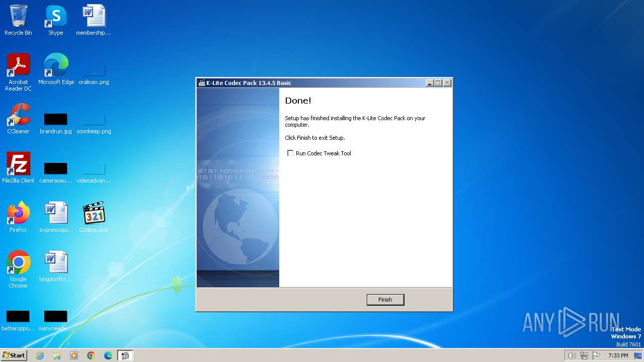
Task: Select Codecs.exe desktop icon
Action: 94,217
